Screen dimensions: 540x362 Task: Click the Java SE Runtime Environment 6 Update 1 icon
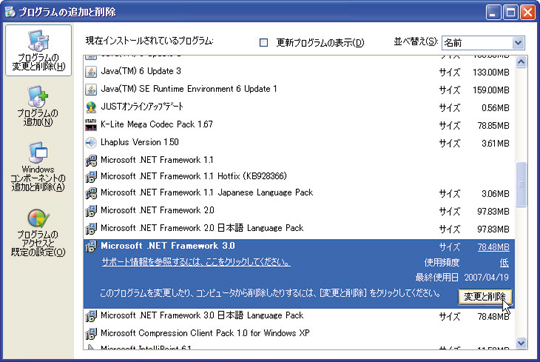pyautogui.click(x=91, y=90)
